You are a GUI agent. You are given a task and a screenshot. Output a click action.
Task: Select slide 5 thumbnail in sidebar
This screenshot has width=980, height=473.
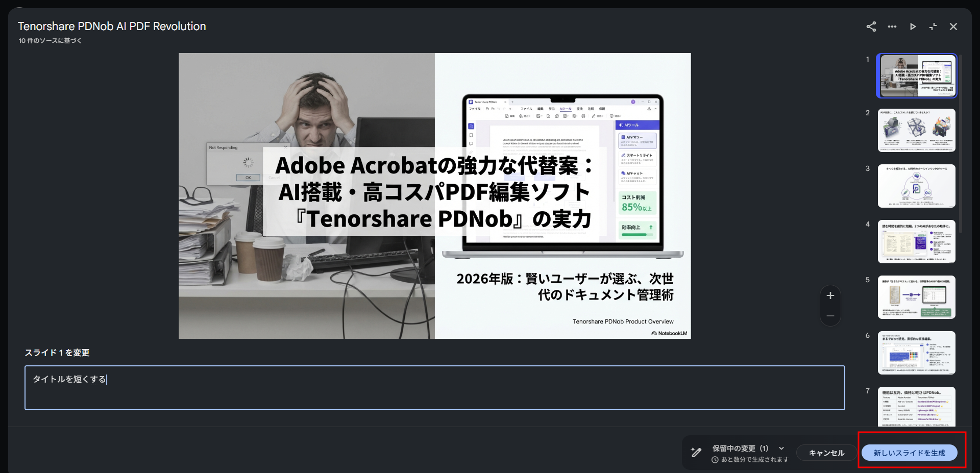point(916,297)
